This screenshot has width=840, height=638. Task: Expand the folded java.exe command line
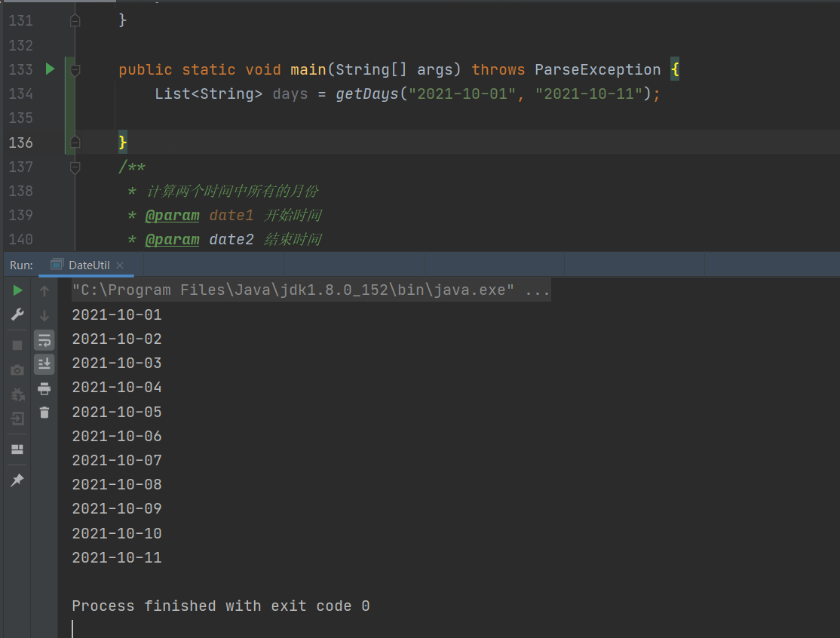311,290
